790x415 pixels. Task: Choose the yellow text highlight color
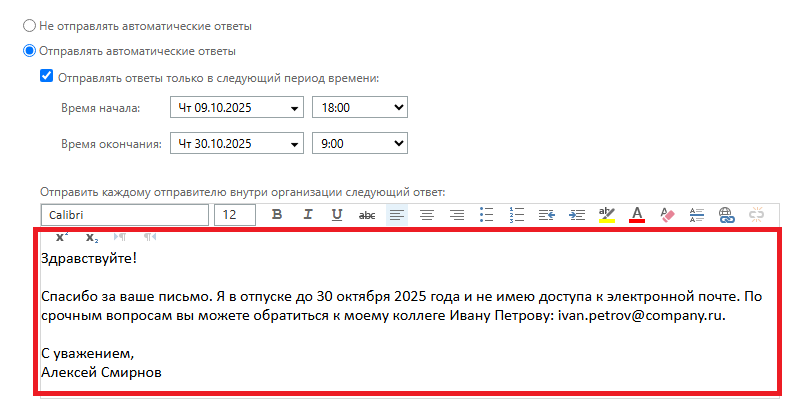click(x=606, y=215)
